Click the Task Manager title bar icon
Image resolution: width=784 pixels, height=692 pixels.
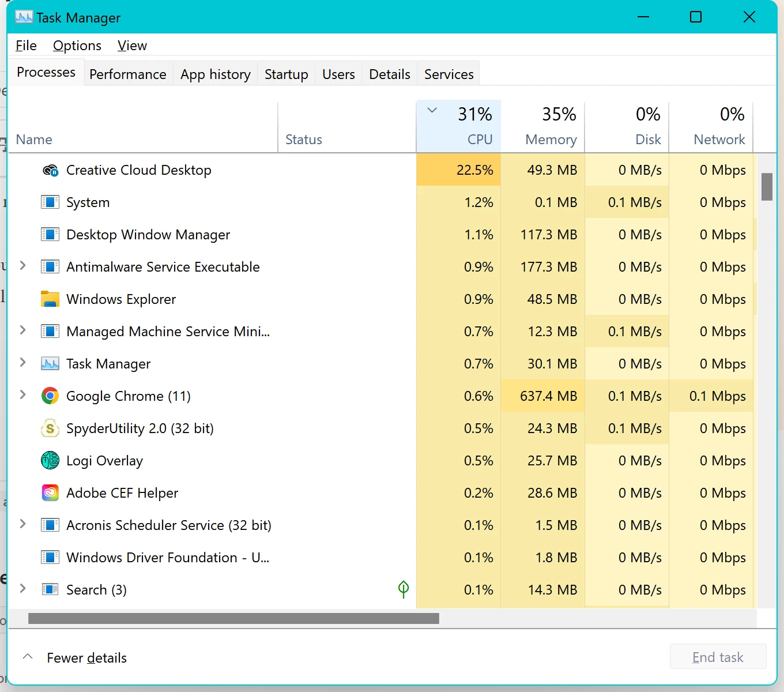click(24, 17)
